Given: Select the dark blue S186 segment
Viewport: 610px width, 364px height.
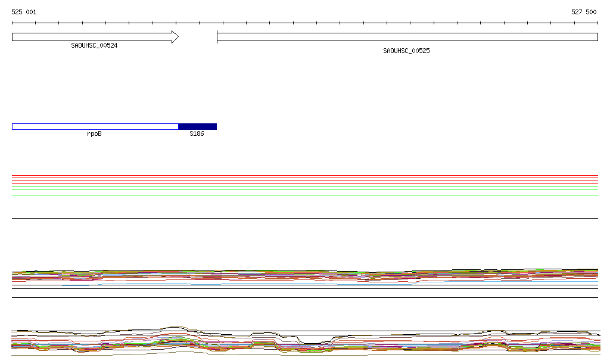Looking at the screenshot, I should [197, 126].
